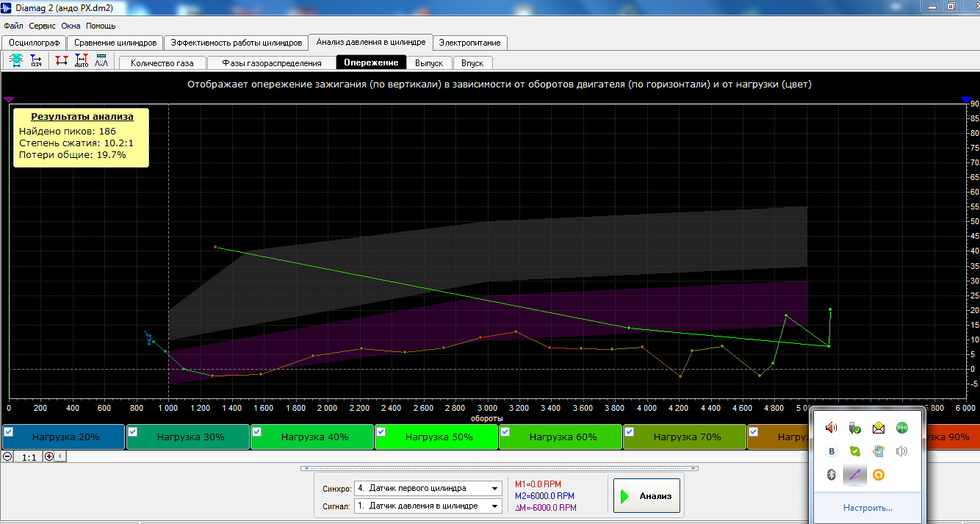980x524 pixels.
Task: Click the purple triangle marker at chart top-left
Action: click(x=9, y=99)
